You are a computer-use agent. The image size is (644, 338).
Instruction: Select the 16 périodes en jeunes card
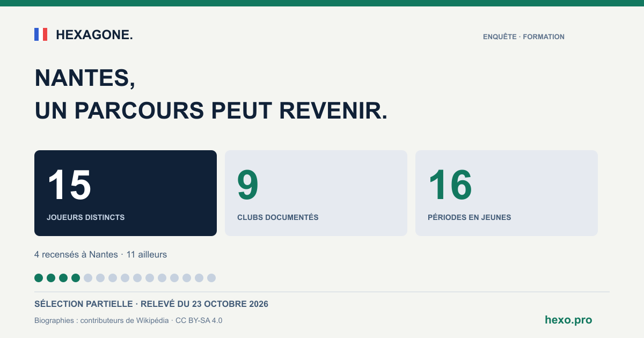507,193
